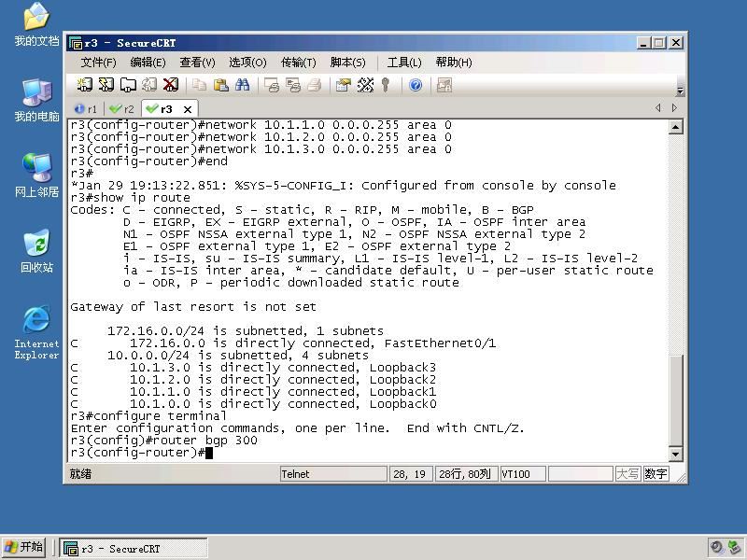Close the r3 tab with its X
This screenshot has width=747, height=560.
pos(188,109)
